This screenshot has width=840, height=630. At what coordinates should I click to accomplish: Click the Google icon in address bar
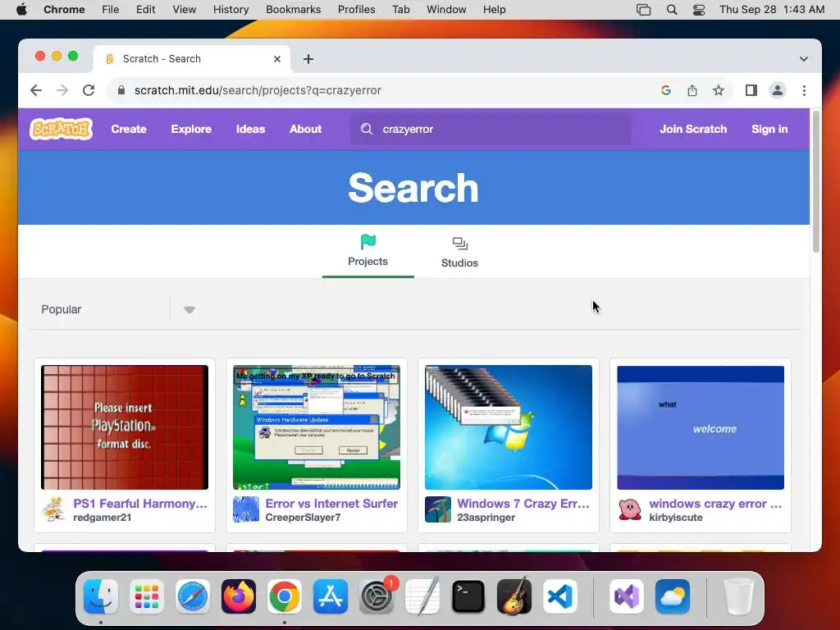(666, 90)
